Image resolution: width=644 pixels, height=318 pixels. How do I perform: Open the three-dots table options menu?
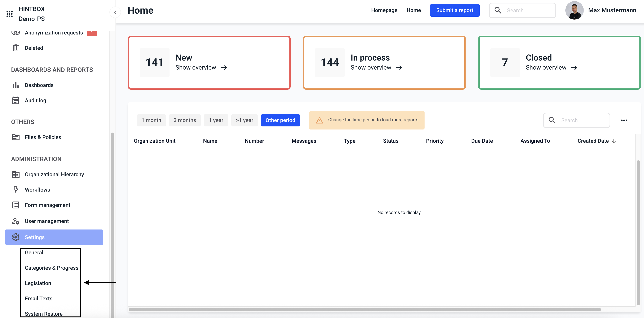click(x=624, y=120)
